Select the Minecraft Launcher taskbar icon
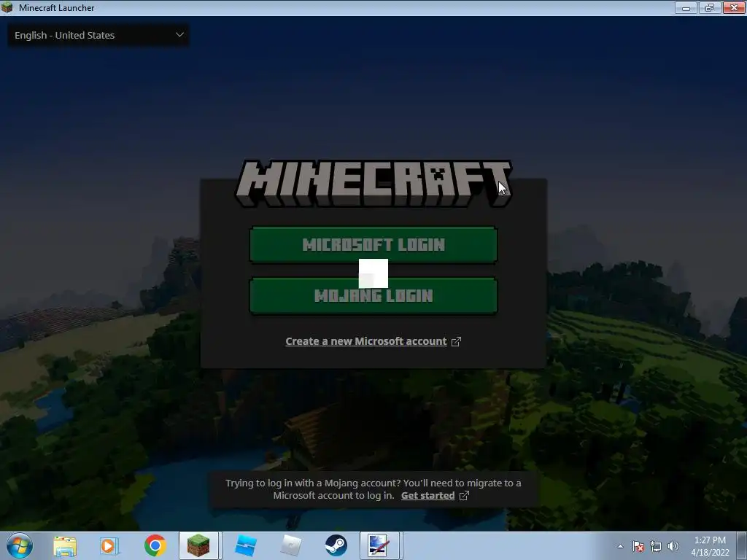Image resolution: width=747 pixels, height=560 pixels. [x=198, y=545]
